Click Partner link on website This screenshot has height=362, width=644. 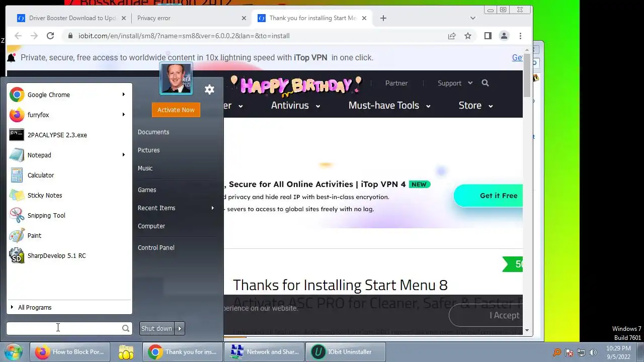click(x=396, y=83)
